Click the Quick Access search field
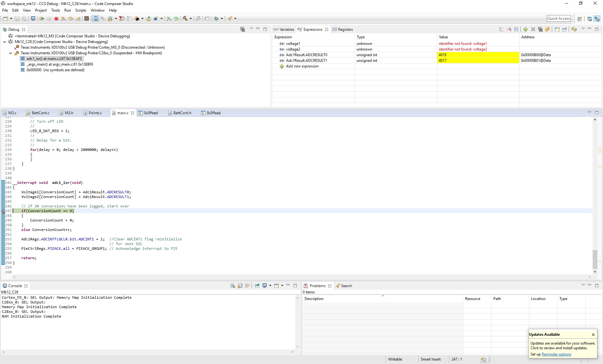Screen dimensions: 603x364 point(558,19)
